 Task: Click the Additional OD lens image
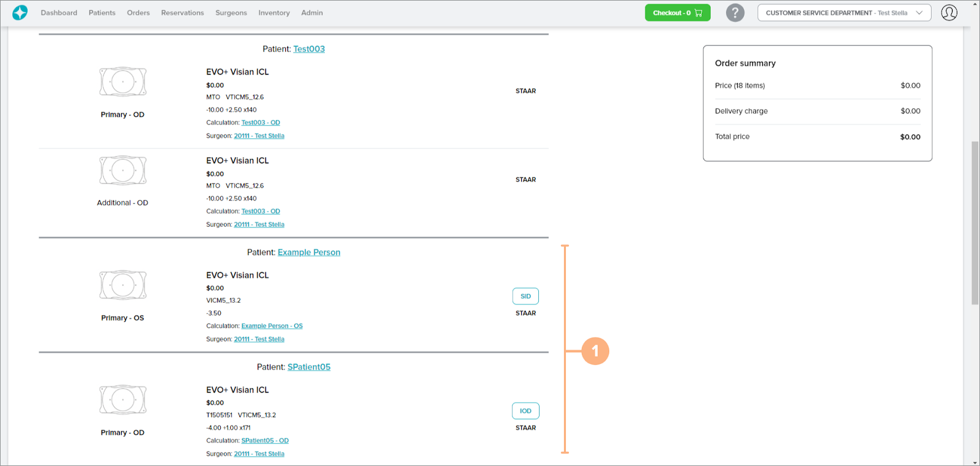click(123, 171)
